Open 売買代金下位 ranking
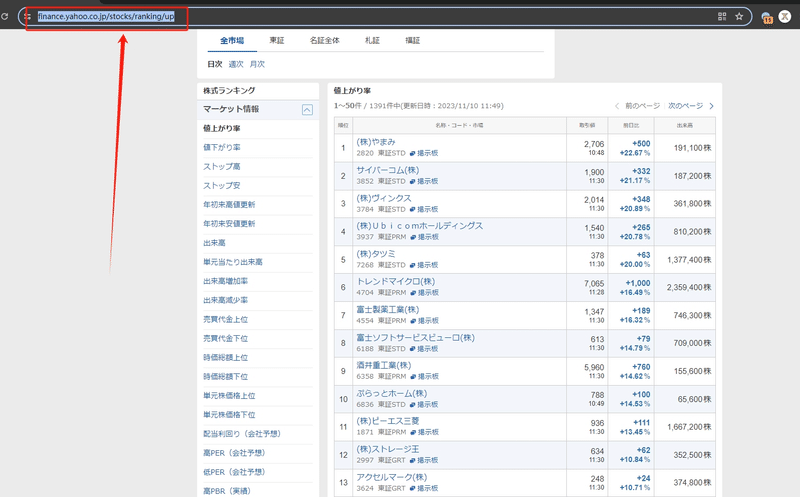This screenshot has height=497, width=800. [x=226, y=338]
